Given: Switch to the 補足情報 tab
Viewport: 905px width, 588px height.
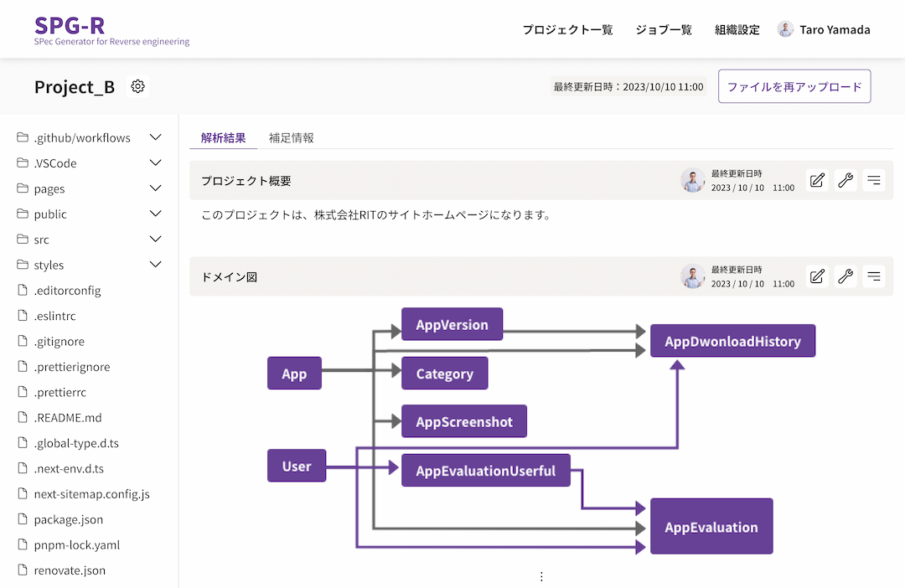Looking at the screenshot, I should coord(291,138).
